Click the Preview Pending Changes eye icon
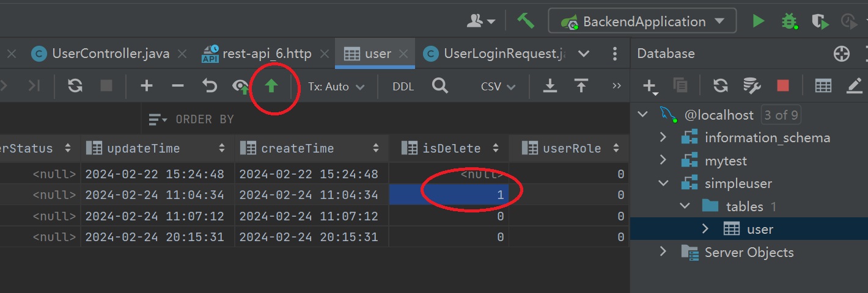 click(241, 87)
